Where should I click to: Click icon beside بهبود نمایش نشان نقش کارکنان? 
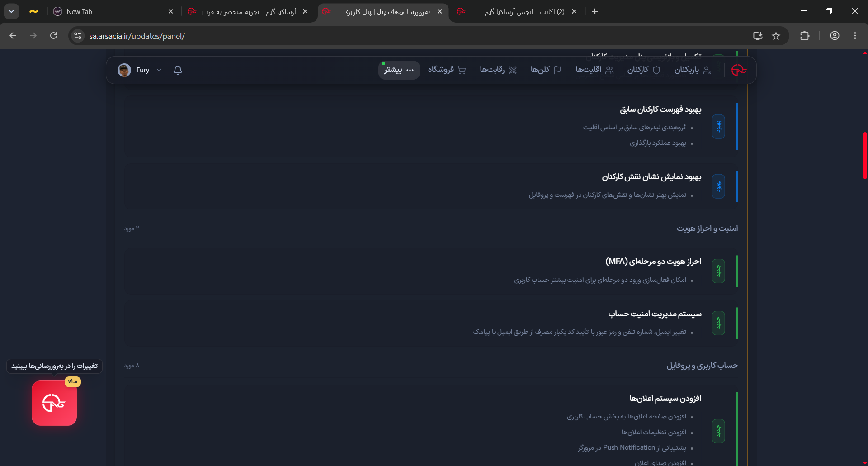pyautogui.click(x=718, y=186)
